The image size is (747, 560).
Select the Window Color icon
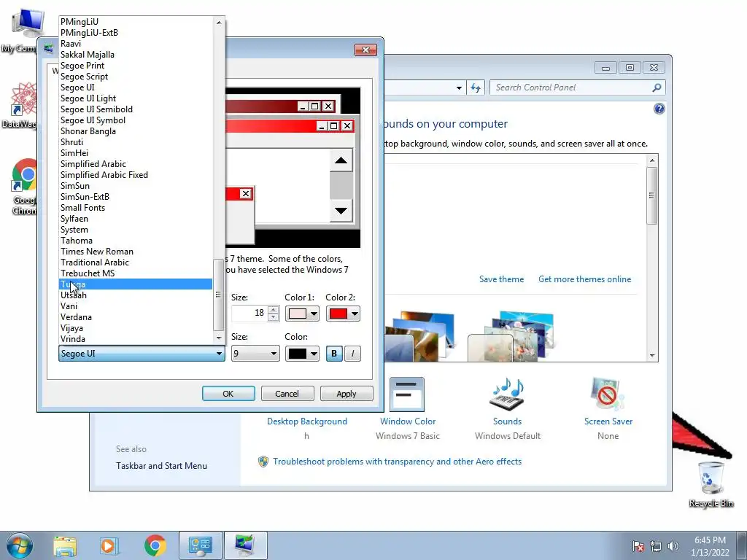[x=407, y=394]
